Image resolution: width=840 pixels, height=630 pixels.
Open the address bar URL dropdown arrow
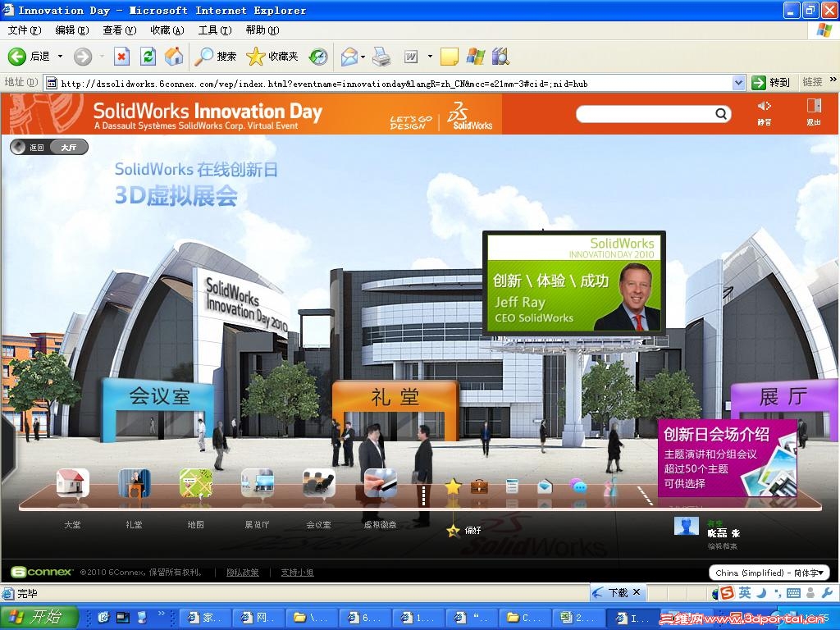click(x=737, y=82)
